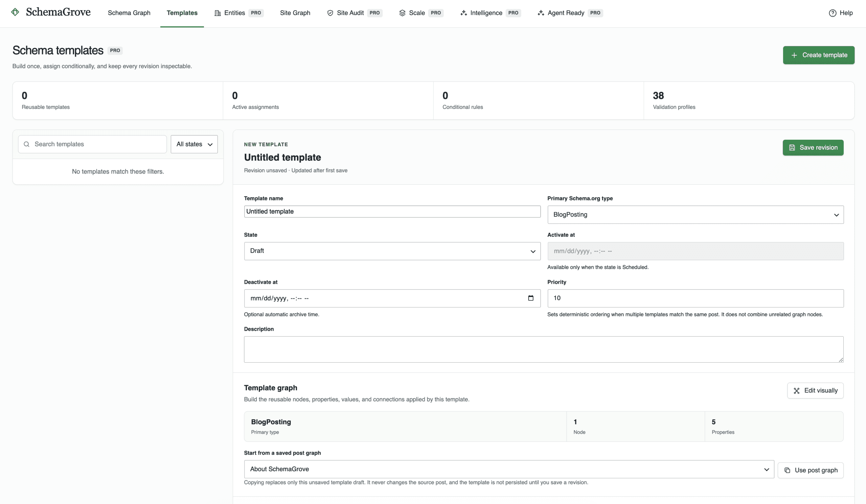866x504 pixels.
Task: Click the Use post graph button
Action: click(811, 470)
